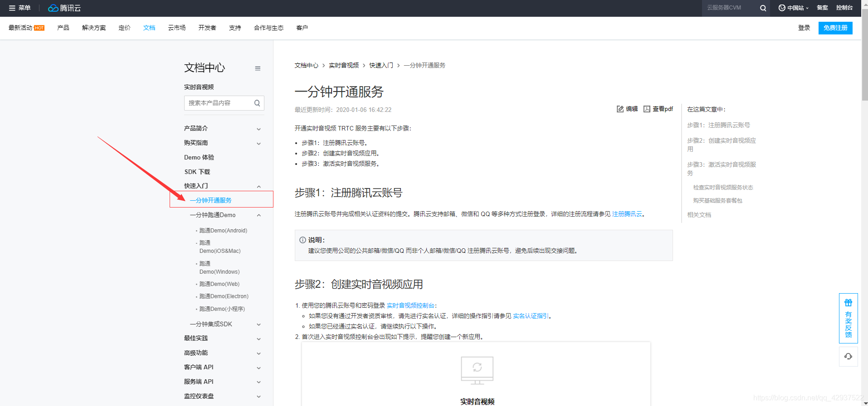Image resolution: width=868 pixels, height=406 pixels.
Task: Open 云市场 nav item
Action: tap(177, 28)
